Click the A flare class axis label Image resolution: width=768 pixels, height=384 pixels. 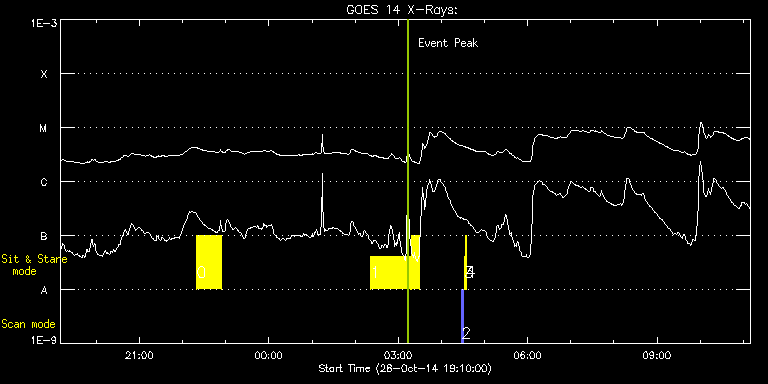click(44, 290)
